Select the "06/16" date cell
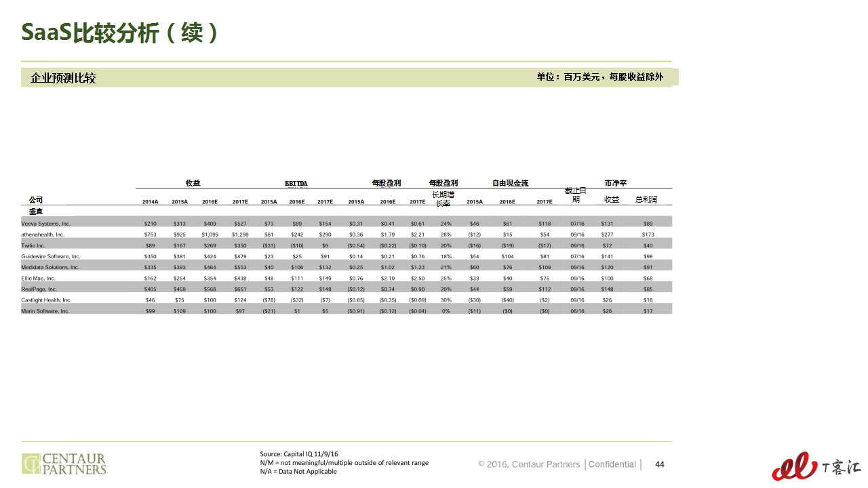868x488 pixels. click(578, 310)
